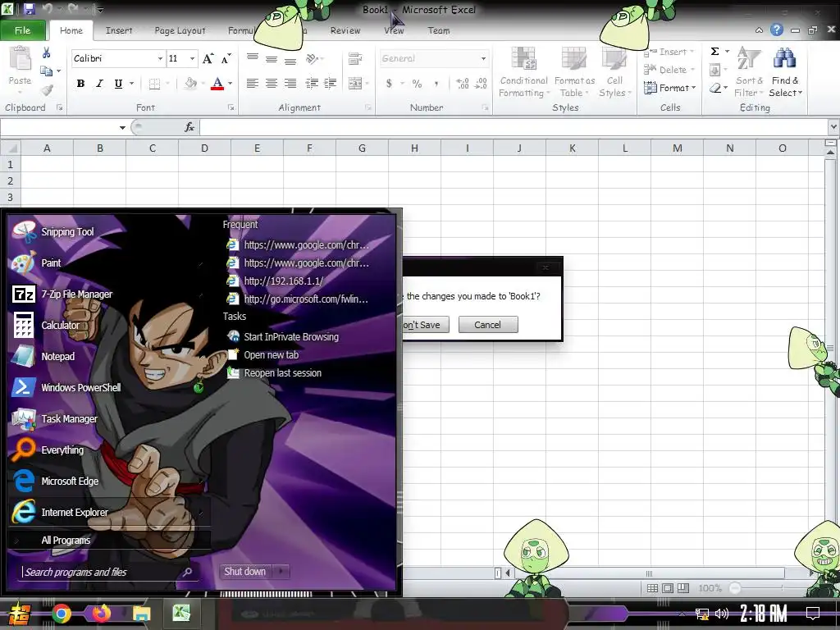Open Google Chrome from the taskbar
Image resolution: width=840 pixels, height=630 pixels.
[x=61, y=614]
